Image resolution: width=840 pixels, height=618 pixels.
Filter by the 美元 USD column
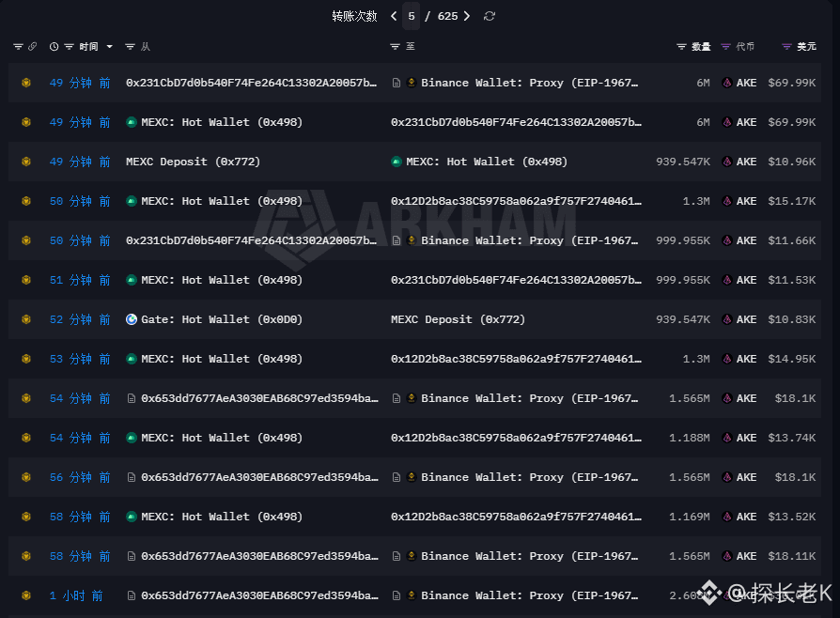[786, 47]
